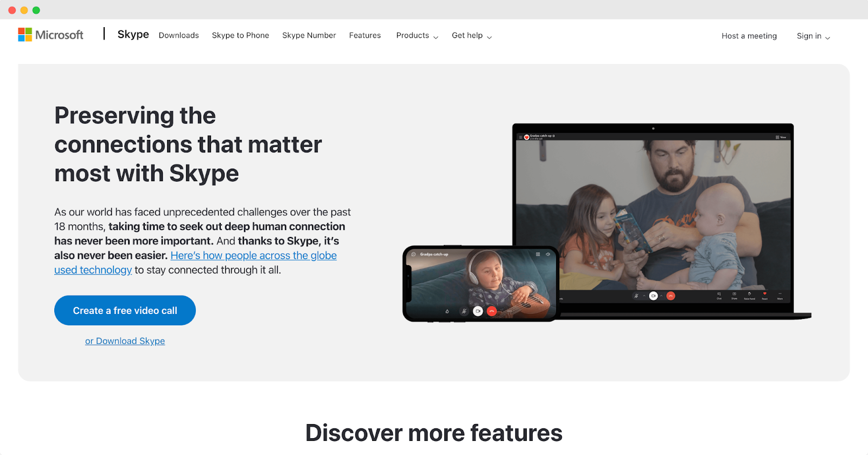
Task: Click the laptop mockup's muted microphone icon
Action: coord(636,296)
